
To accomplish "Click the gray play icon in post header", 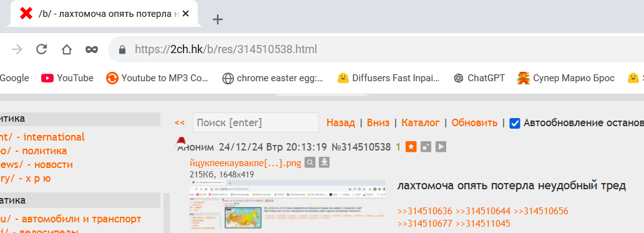I will click(x=441, y=147).
